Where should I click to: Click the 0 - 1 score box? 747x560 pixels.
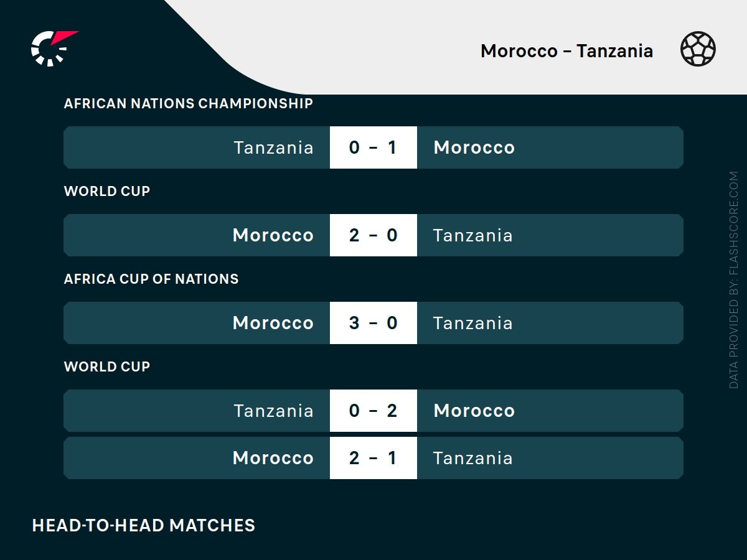coord(373,147)
